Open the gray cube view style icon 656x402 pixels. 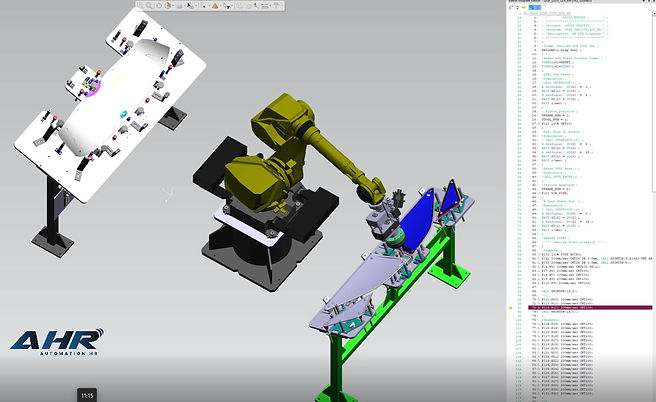[179, 6]
